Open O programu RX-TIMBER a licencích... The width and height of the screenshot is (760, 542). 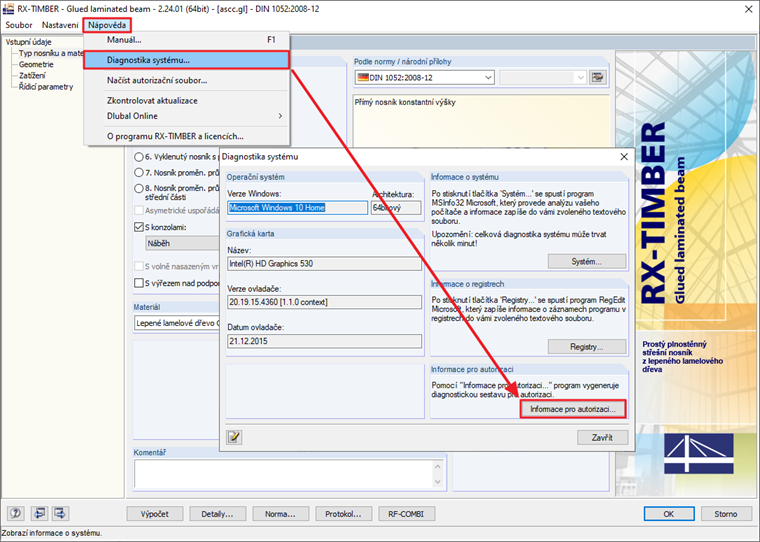pyautogui.click(x=187, y=136)
